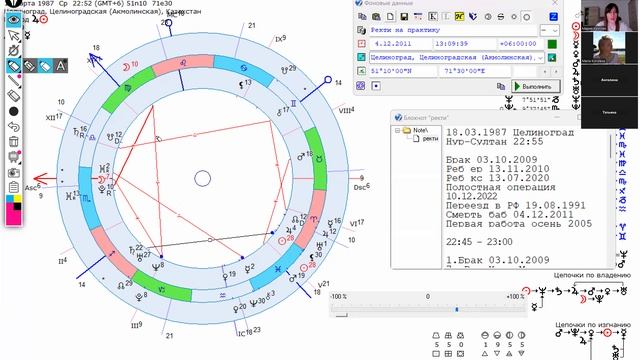Edit the chart name field 'Ректи на практику'
The image size is (640, 360).
pyautogui.click(x=453, y=30)
